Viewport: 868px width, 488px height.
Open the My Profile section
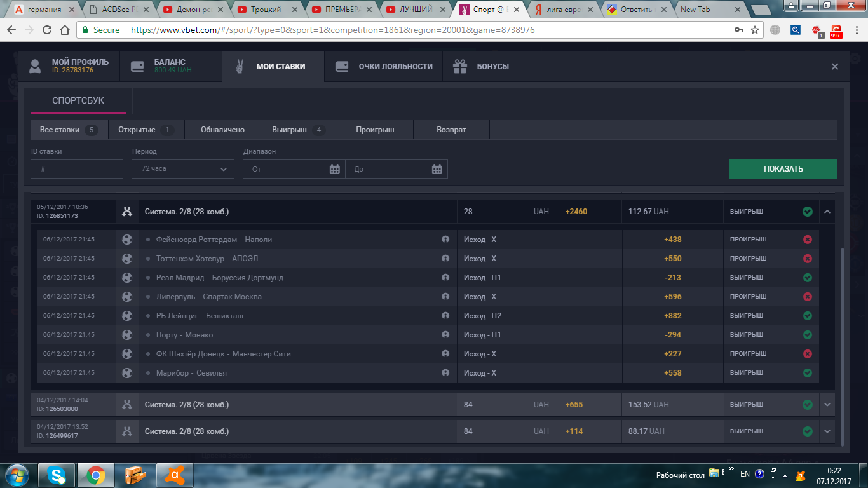tap(69, 66)
